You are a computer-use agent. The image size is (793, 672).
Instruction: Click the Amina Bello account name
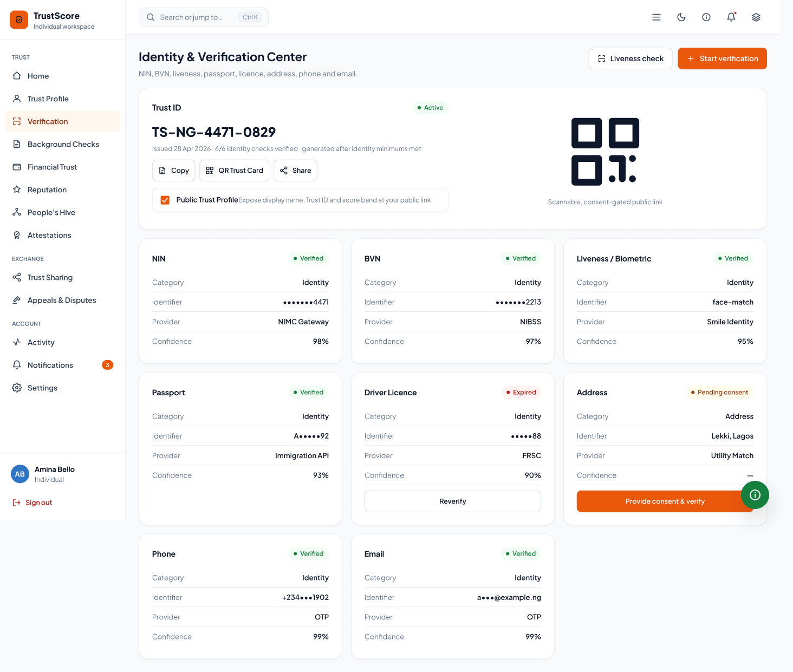click(x=55, y=469)
